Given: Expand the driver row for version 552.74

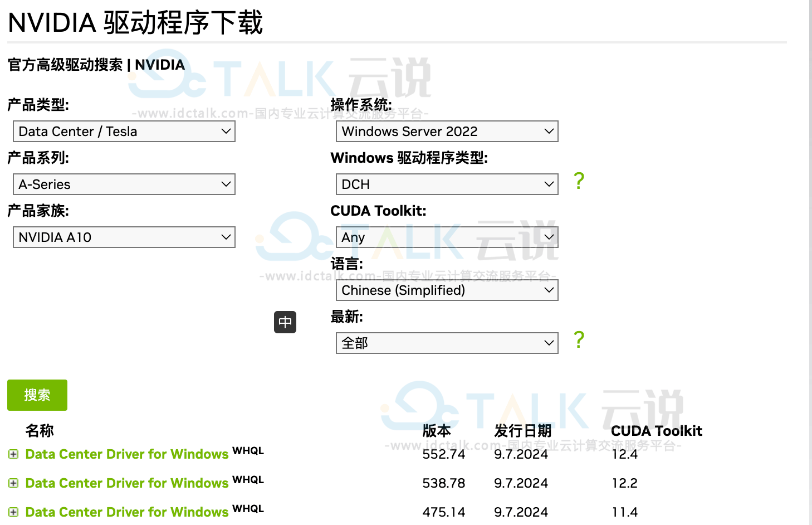Looking at the screenshot, I should pyautogui.click(x=13, y=455).
